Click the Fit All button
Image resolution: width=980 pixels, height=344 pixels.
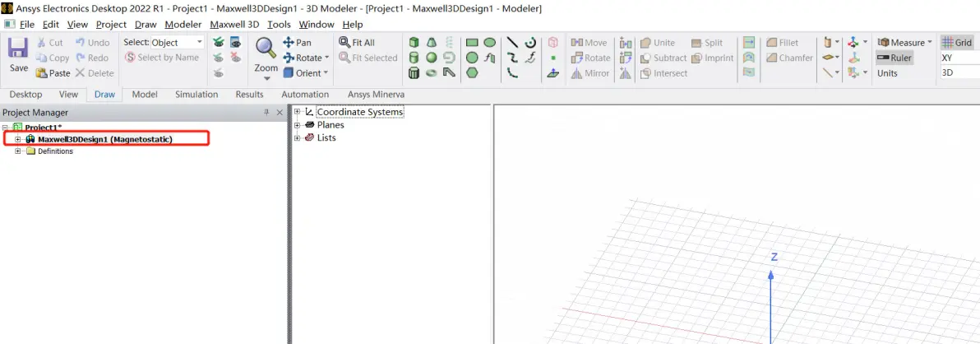pos(357,43)
